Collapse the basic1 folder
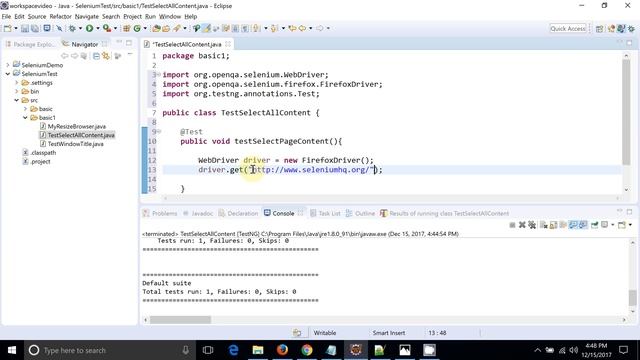640x360 pixels. (x=25, y=118)
